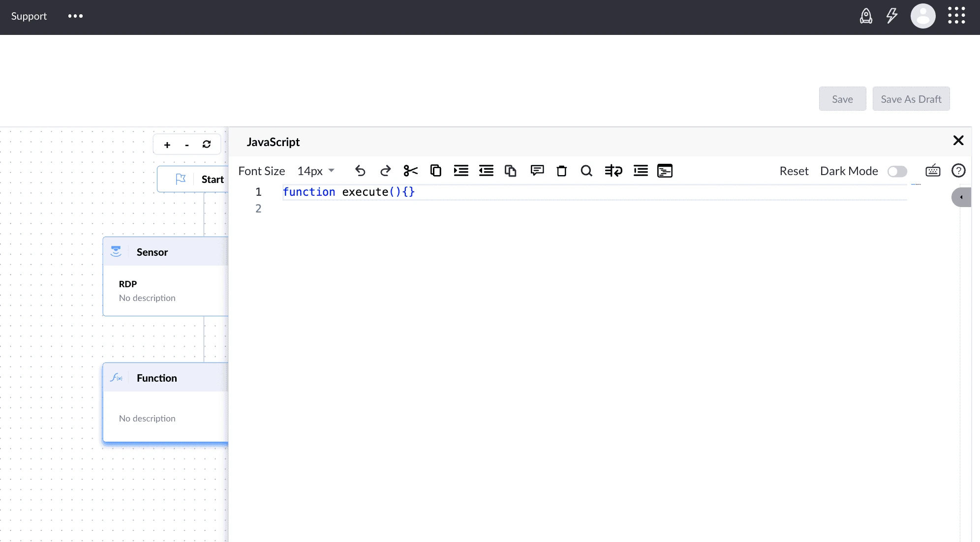The width and height of the screenshot is (980, 542).
Task: Zoom in the flow canvas
Action: pos(167,145)
